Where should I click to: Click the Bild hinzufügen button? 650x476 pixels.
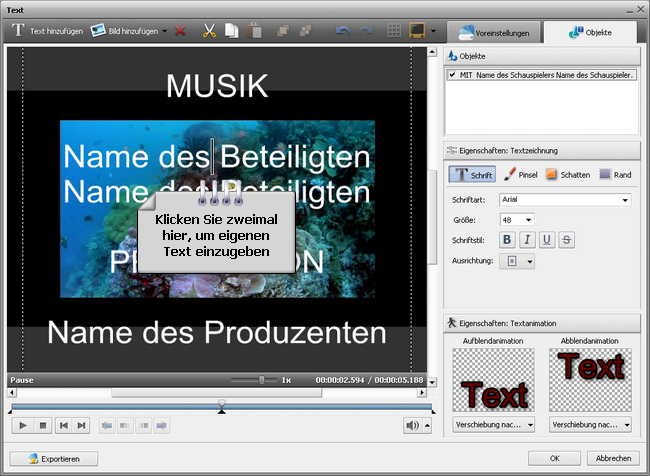pos(124,31)
